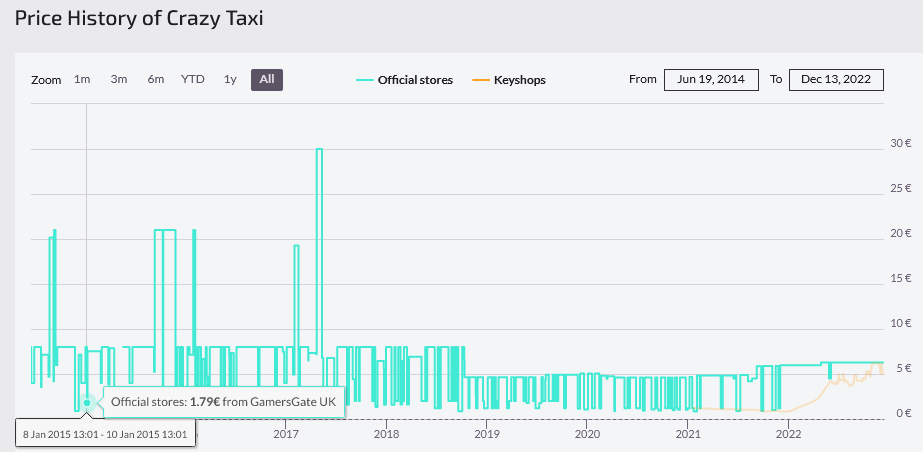The height and width of the screenshot is (452, 923).
Task: Select the All zoom button
Action: point(267,79)
